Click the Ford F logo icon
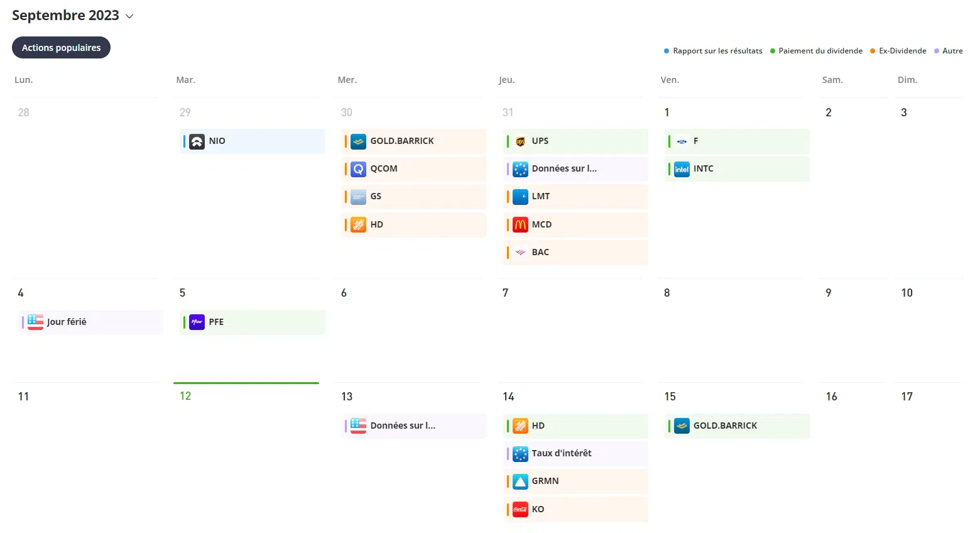The height and width of the screenshot is (533, 980). pos(682,141)
